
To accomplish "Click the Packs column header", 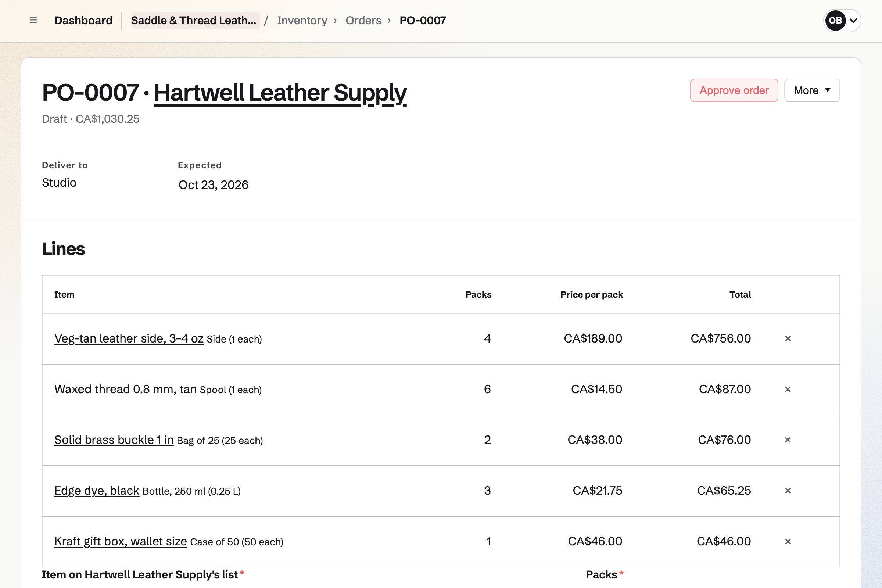I will tap(478, 295).
